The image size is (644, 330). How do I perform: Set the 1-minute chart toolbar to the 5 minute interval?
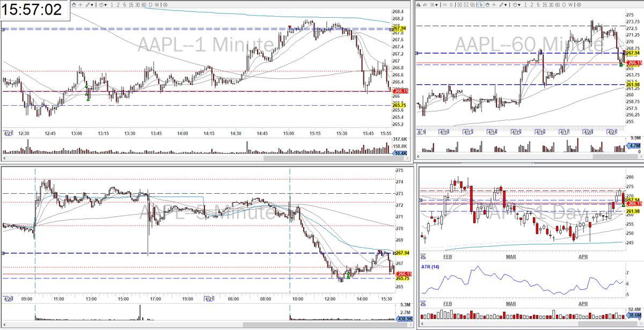pyautogui.click(x=125, y=4)
